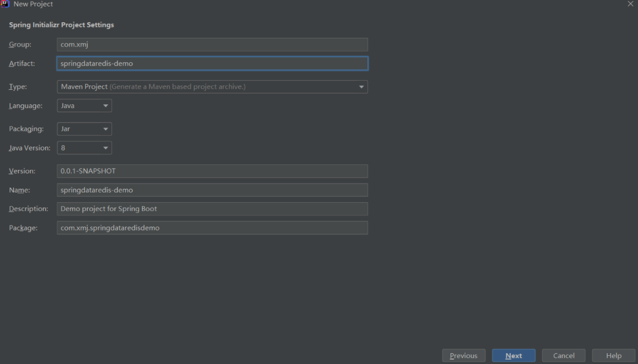Proceed with the Next button
This screenshot has height=364, width=638.
pos(514,355)
